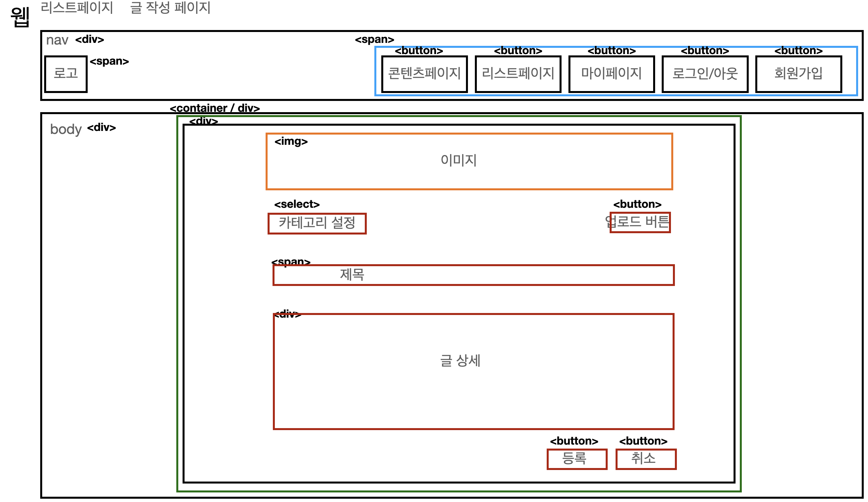The height and width of the screenshot is (502, 868).
Task: Click the <container / div> label
Action: [215, 108]
